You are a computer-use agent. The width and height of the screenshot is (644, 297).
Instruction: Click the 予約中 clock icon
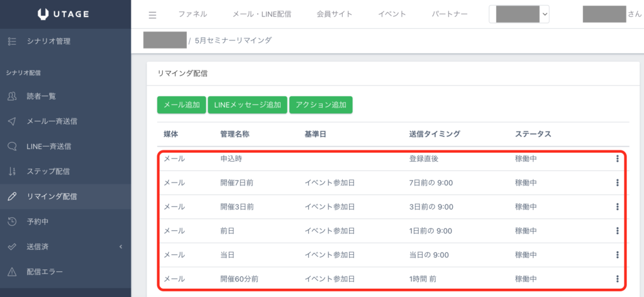[11, 221]
